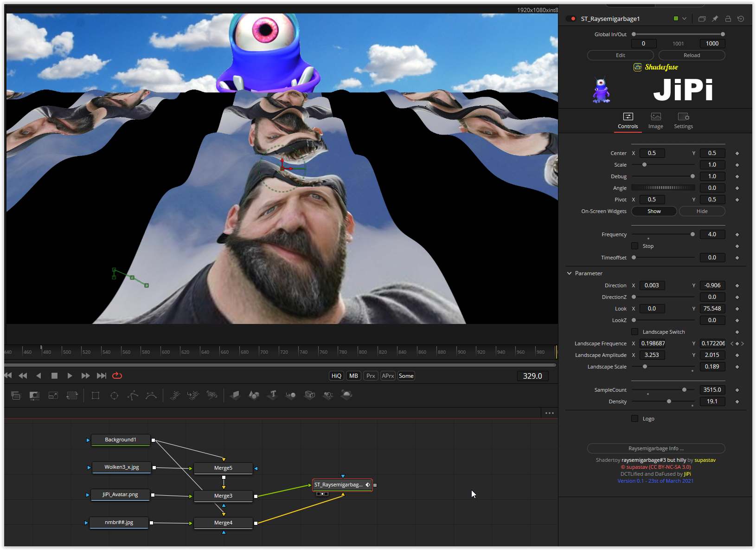Toggle APrx auto proxy mode
This screenshot has width=756, height=550.
pos(388,376)
